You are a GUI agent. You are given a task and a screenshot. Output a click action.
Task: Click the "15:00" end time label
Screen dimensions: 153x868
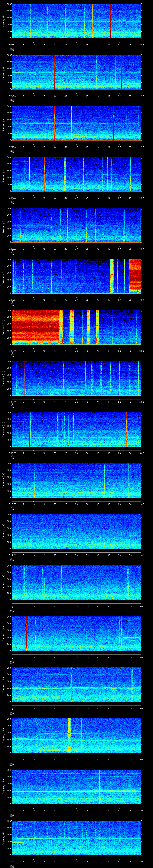point(141,708)
